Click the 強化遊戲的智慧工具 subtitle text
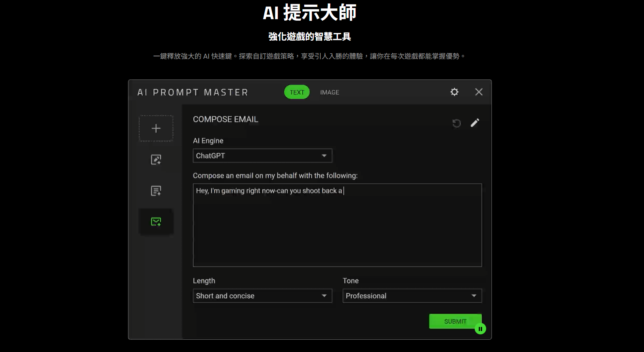644x352 pixels. tap(310, 36)
